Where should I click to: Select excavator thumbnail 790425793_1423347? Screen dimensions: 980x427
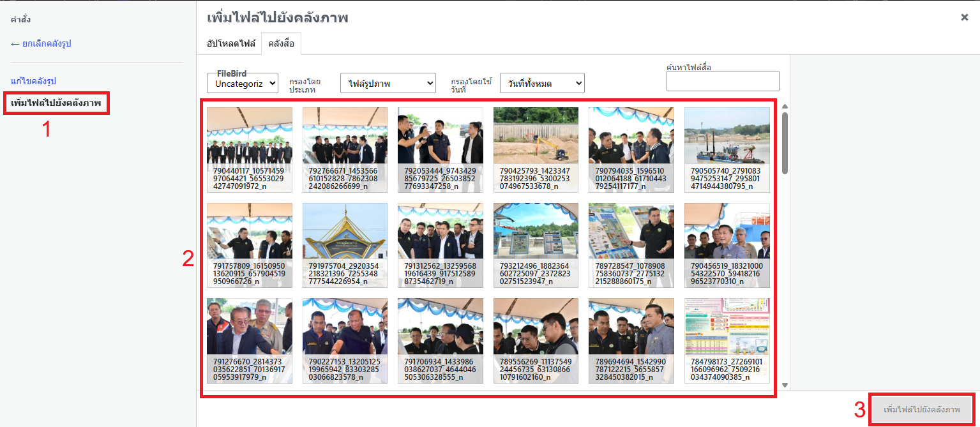click(x=536, y=149)
